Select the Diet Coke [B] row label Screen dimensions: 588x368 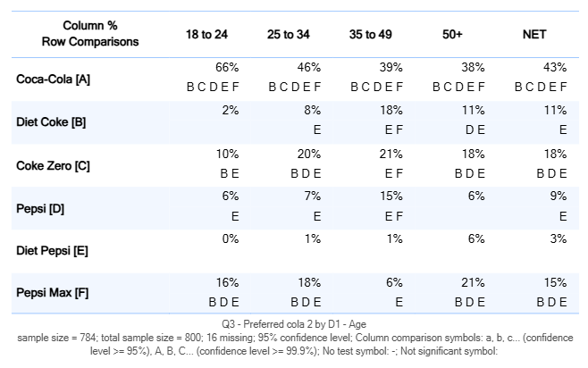pyautogui.click(x=51, y=121)
